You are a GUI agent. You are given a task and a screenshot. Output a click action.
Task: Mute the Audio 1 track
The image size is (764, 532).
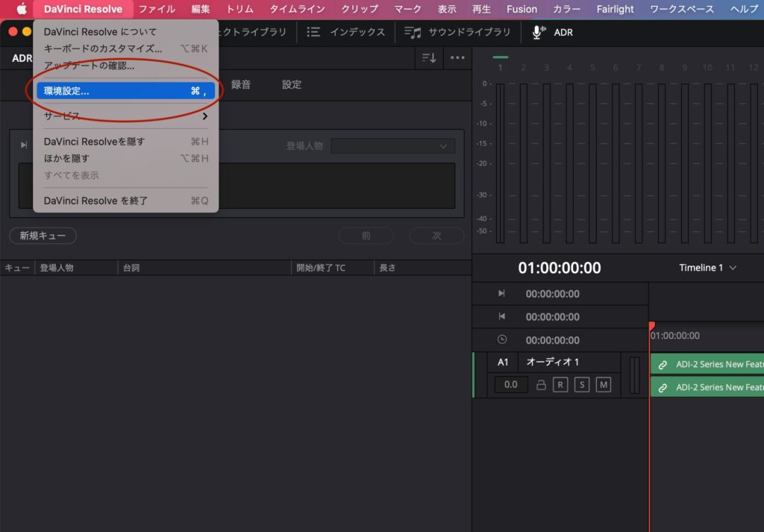(603, 385)
